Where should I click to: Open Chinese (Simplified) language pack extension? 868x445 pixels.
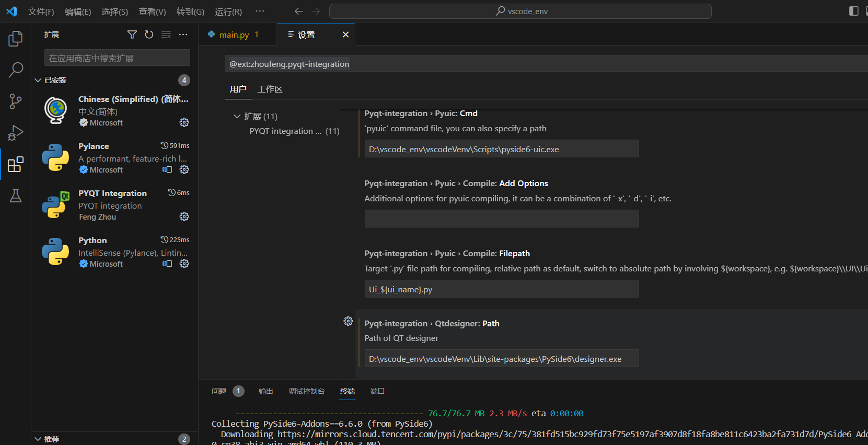coord(115,110)
